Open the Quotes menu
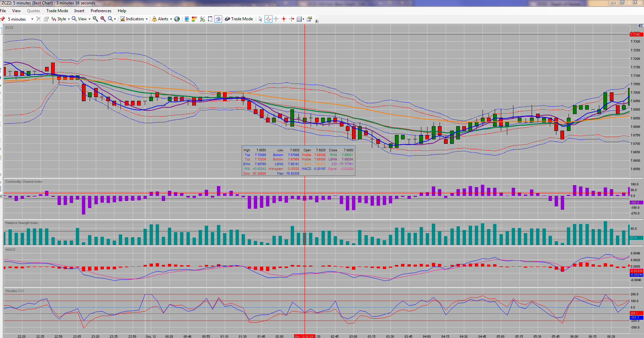This screenshot has height=338, width=644. pos(34,11)
